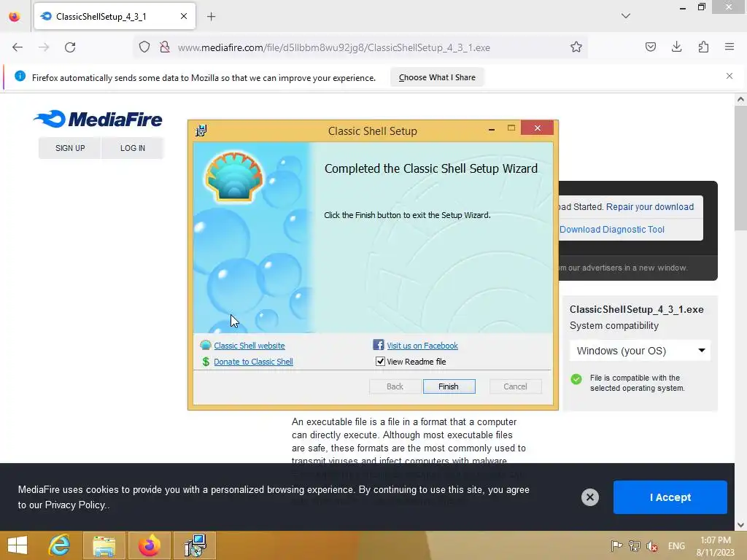The height and width of the screenshot is (560, 747).
Task: Dismiss the Firefox data notification bar
Action: click(x=729, y=76)
